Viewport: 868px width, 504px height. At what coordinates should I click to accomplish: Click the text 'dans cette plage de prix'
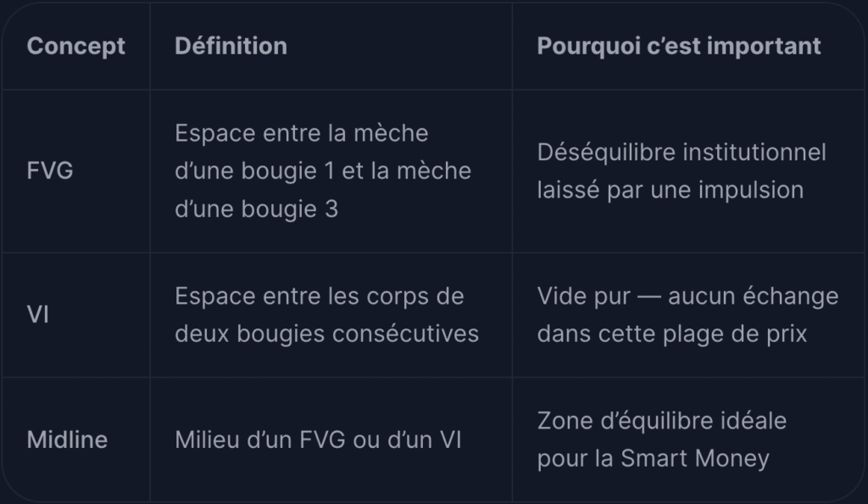(672, 334)
